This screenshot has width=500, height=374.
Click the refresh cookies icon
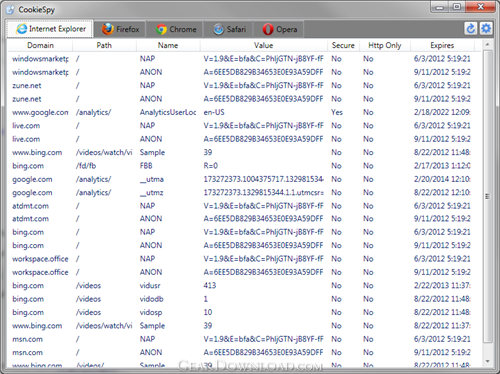(x=470, y=29)
